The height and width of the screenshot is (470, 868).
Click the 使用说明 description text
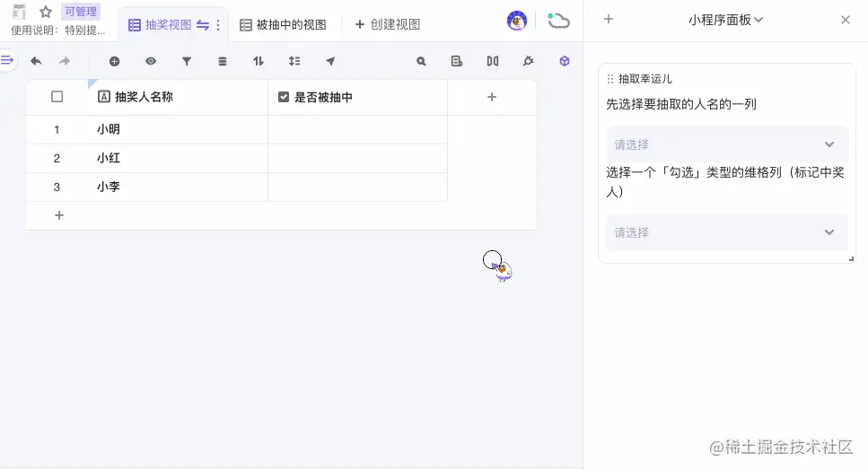pyautogui.click(x=58, y=30)
